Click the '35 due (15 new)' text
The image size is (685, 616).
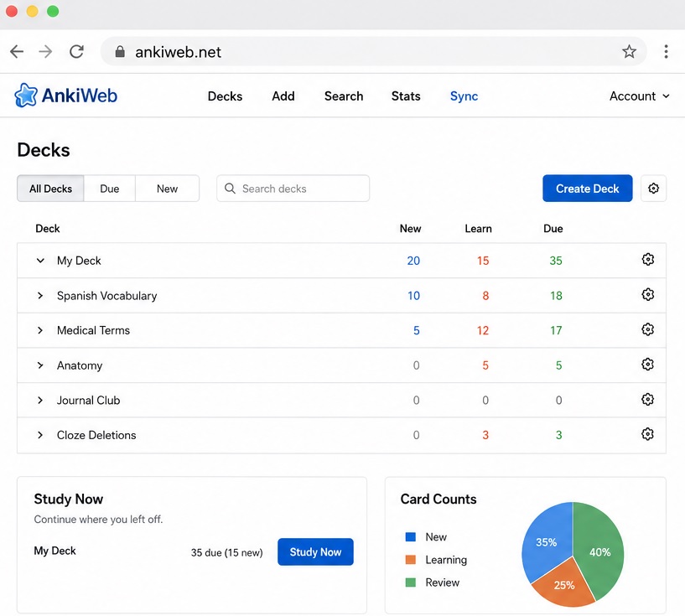pyautogui.click(x=226, y=552)
